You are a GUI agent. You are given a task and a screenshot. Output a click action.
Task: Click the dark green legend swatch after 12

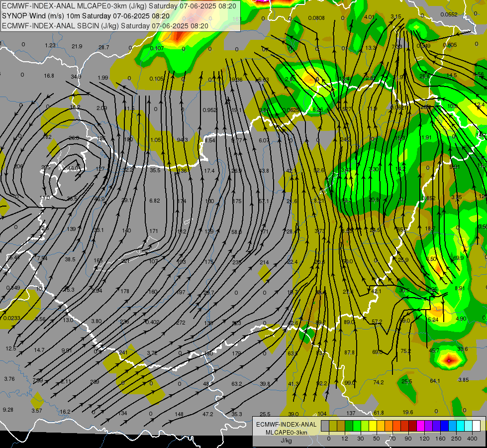point(349,426)
